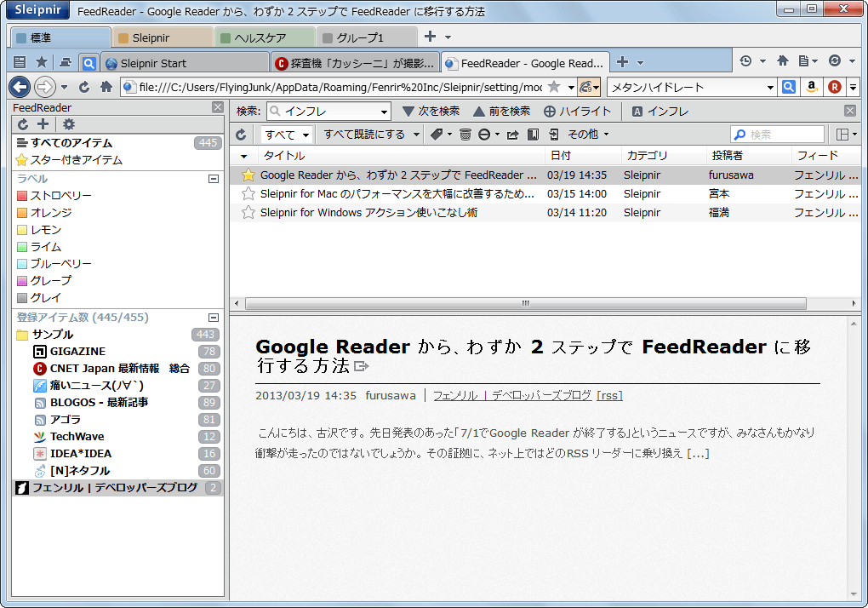This screenshot has height=608, width=868.
Task: Switch to the 標準 tab group
Action: (x=61, y=37)
